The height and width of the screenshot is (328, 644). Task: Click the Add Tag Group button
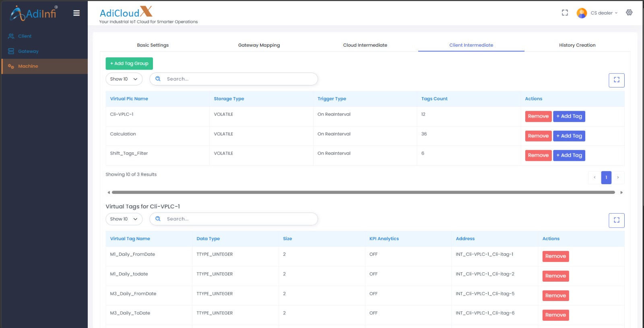[129, 64]
